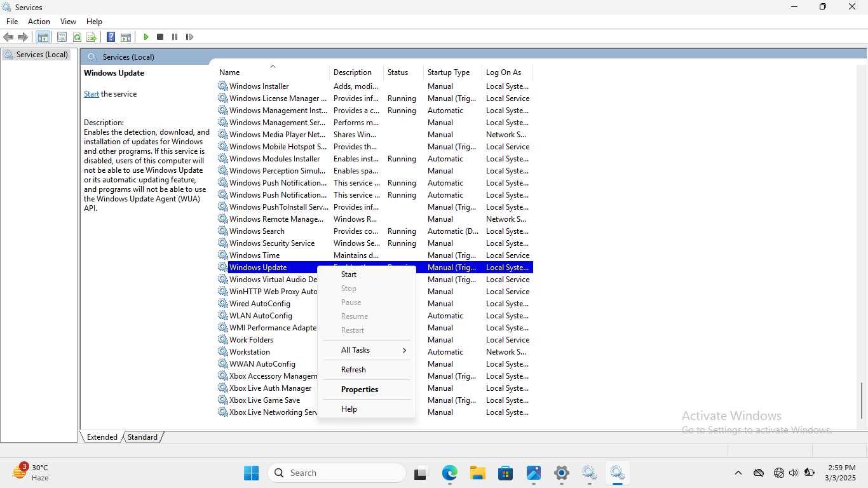Viewport: 868px width, 488px height.
Task: Click the Back navigation arrow in the toolbar
Action: (8, 36)
